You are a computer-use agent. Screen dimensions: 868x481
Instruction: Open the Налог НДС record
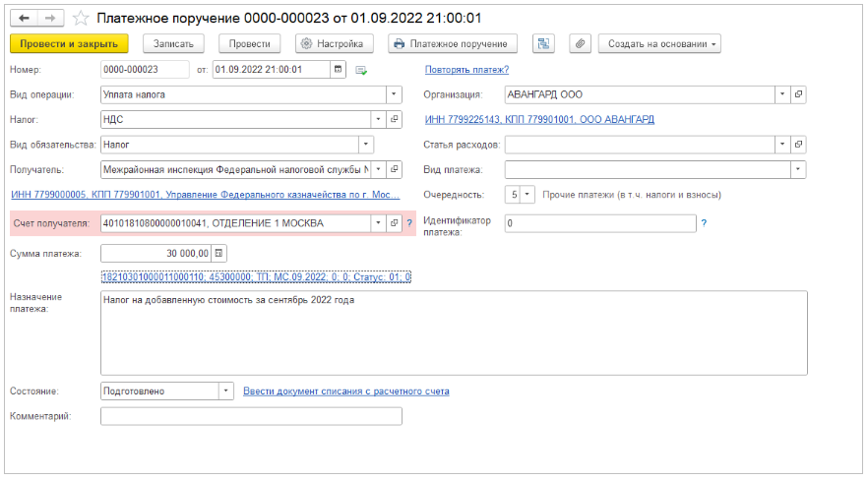(x=394, y=120)
